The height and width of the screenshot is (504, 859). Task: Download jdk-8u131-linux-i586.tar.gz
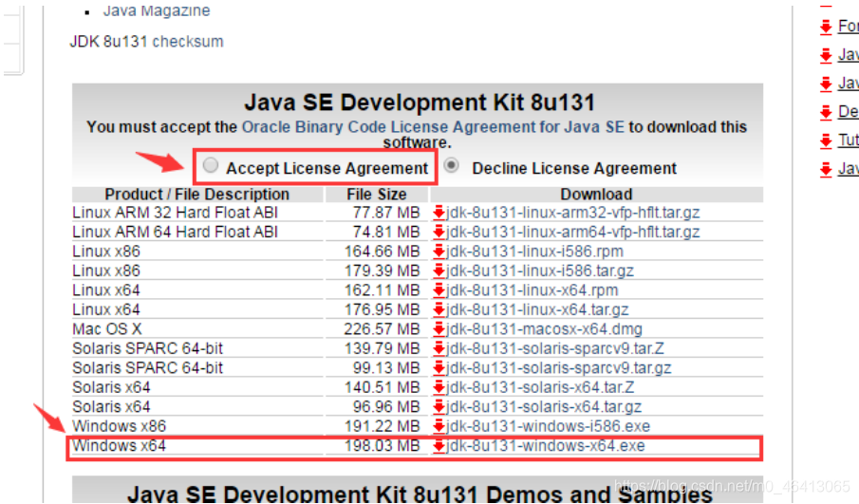tap(540, 271)
